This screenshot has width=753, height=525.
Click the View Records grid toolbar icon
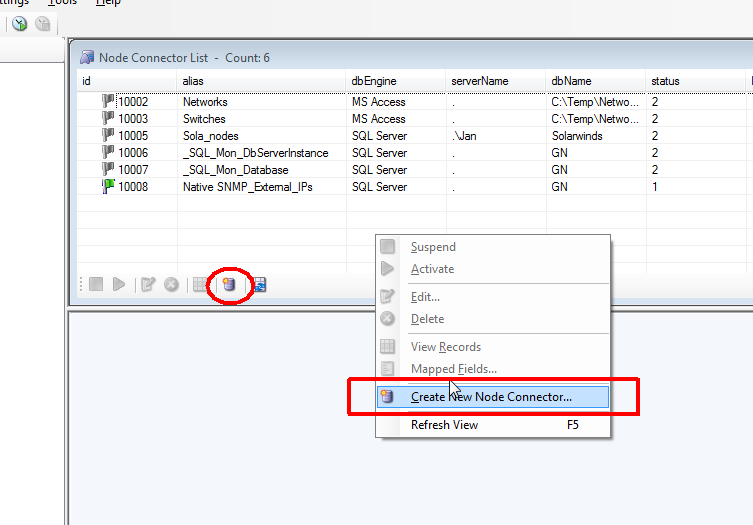[200, 285]
